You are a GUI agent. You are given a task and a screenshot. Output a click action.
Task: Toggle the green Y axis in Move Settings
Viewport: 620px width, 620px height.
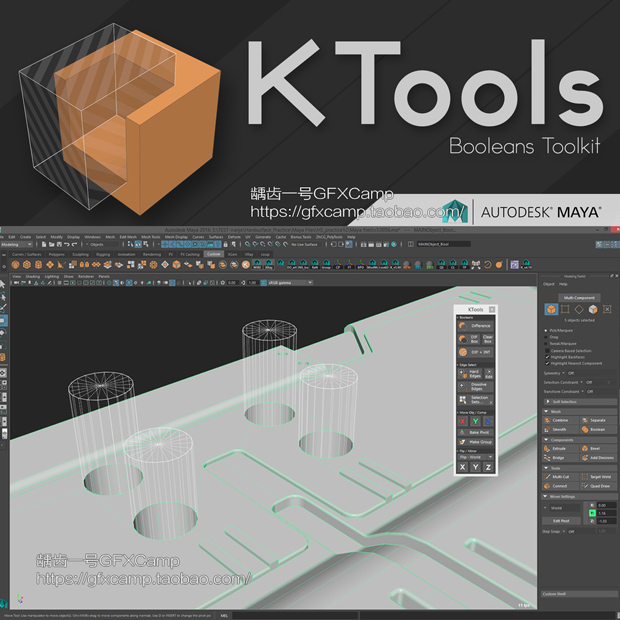(x=592, y=513)
